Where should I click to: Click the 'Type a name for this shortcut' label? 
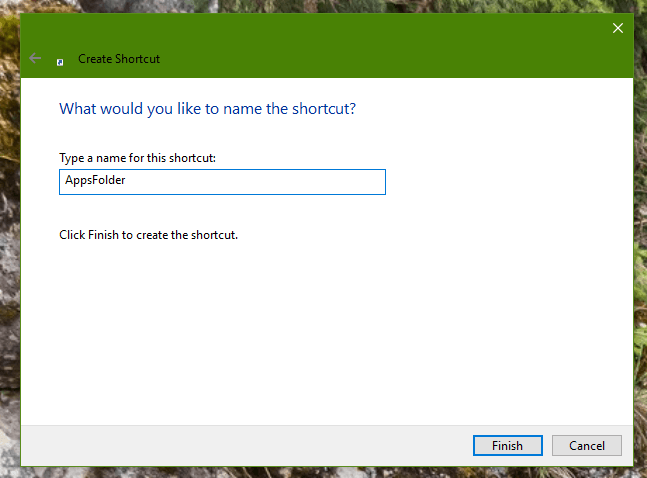click(137, 158)
